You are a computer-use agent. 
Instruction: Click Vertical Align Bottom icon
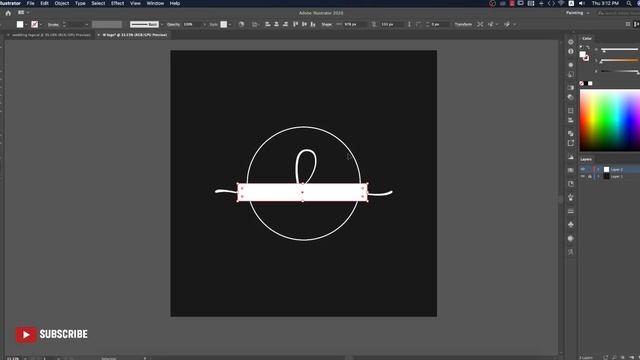pyautogui.click(x=313, y=24)
